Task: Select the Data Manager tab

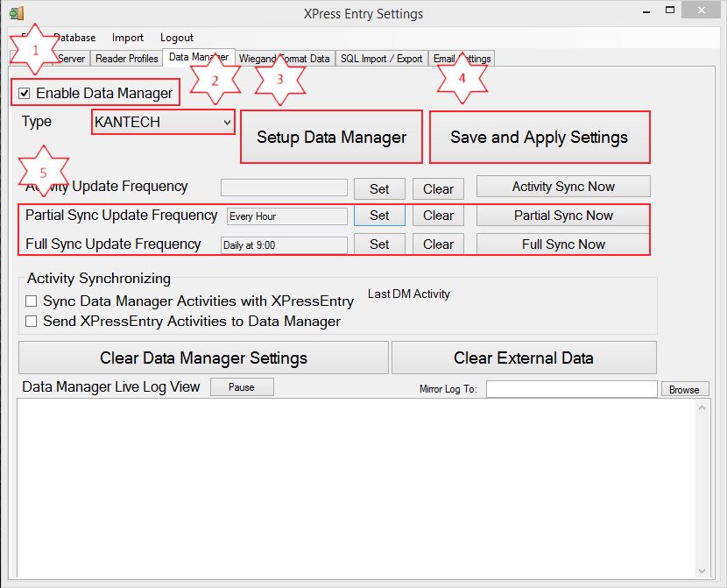Action: click(x=199, y=57)
